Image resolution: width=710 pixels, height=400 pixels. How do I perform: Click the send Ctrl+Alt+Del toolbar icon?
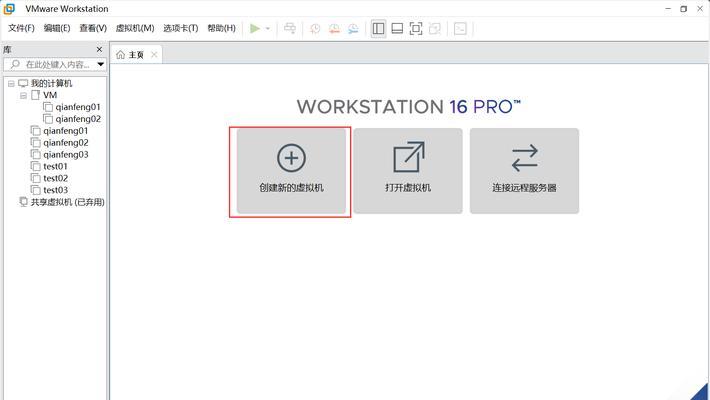(x=290, y=29)
